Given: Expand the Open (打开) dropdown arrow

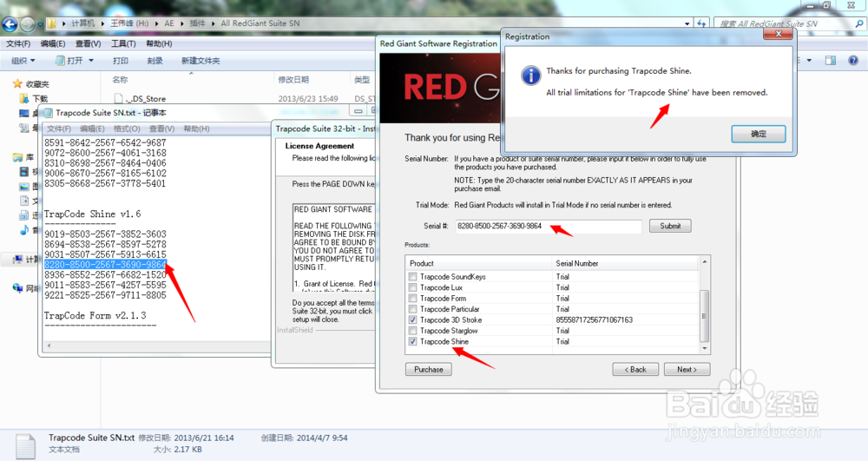Looking at the screenshot, I should 91,60.
